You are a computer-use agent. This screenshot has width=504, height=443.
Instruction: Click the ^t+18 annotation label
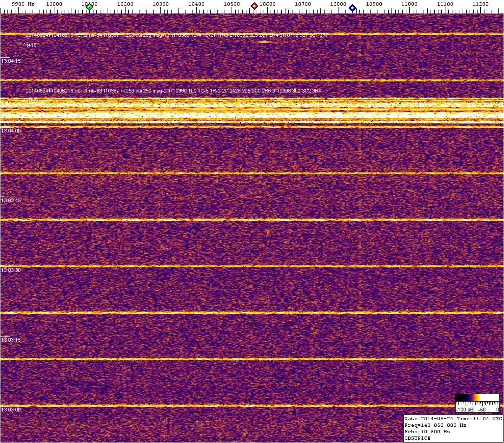(x=30, y=45)
